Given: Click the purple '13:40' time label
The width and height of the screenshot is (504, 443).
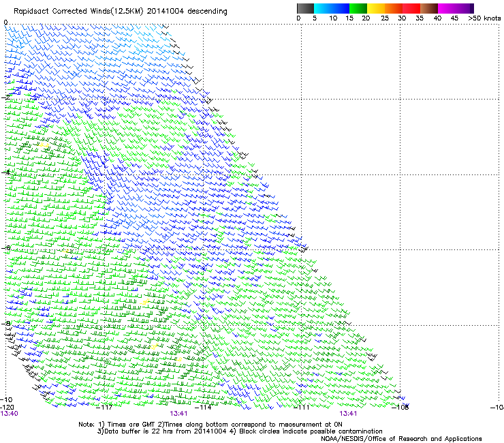Looking at the screenshot, I should [9, 414].
